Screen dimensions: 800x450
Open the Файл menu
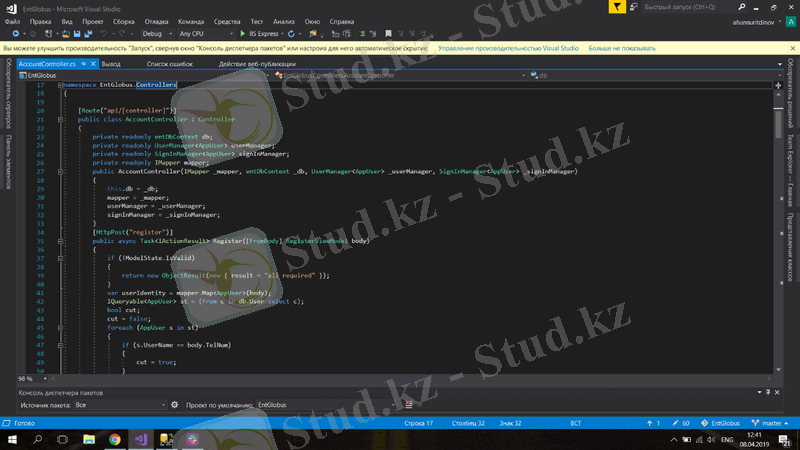pos(12,21)
